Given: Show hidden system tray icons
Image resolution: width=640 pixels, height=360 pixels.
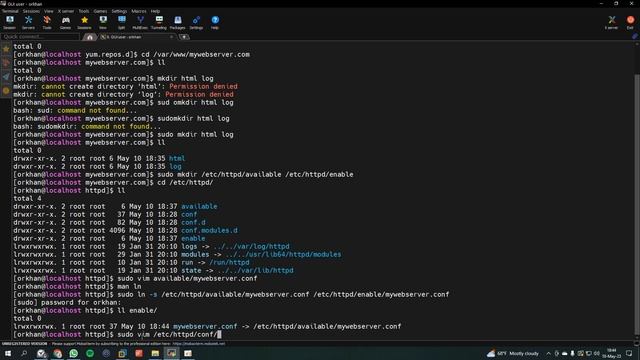Looking at the screenshot, I should 549,353.
